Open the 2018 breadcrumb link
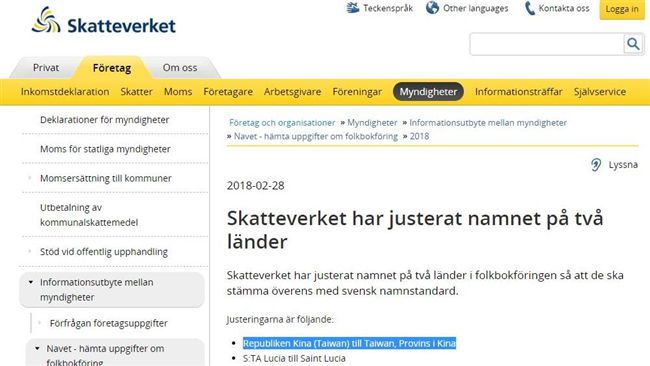The image size is (650, 366). (x=420, y=136)
